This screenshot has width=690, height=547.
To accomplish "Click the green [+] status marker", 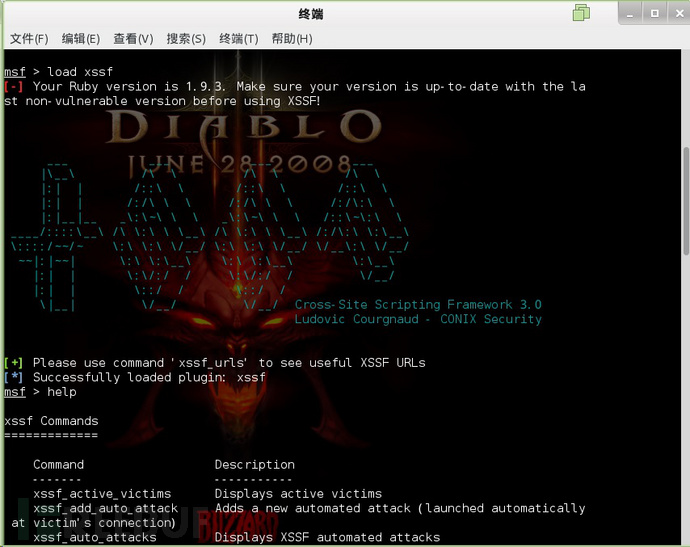I will 13,363.
